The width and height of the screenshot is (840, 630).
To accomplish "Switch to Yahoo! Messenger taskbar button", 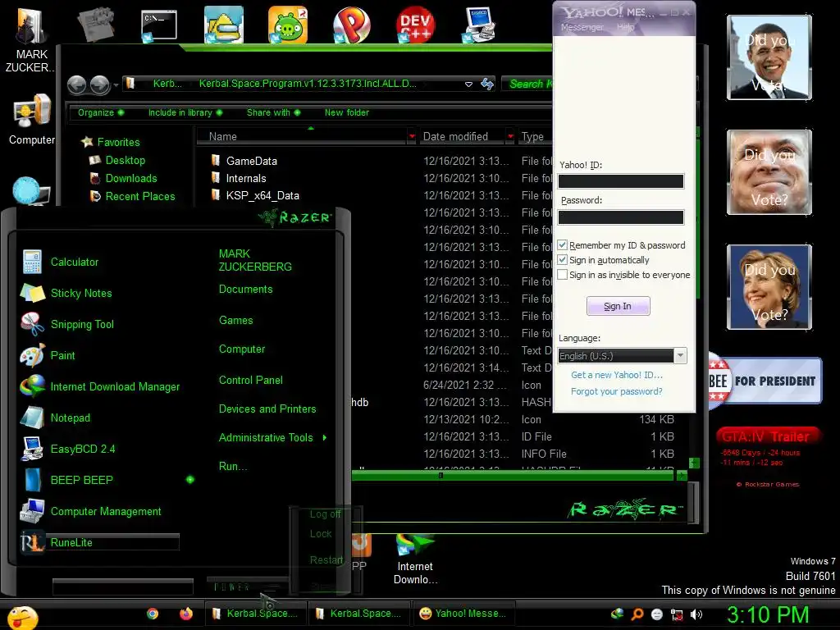I will click(x=463, y=614).
